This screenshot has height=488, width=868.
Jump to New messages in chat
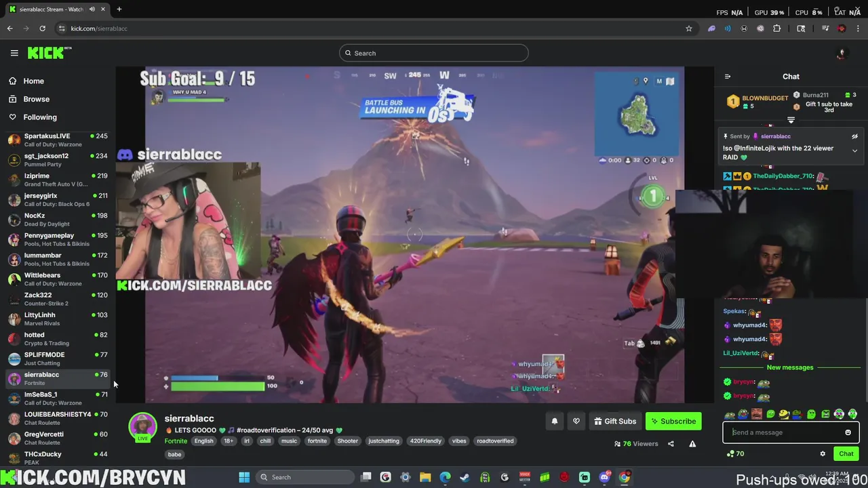[x=790, y=367]
